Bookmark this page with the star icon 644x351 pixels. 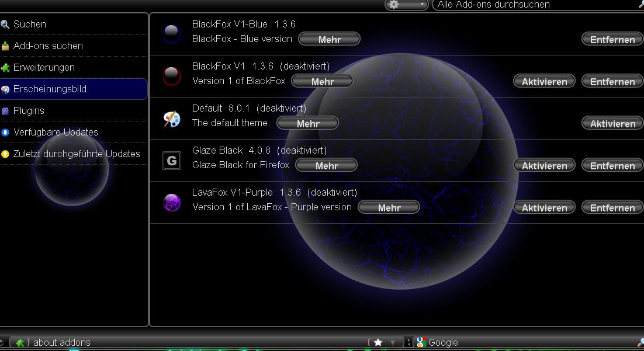[x=378, y=342]
